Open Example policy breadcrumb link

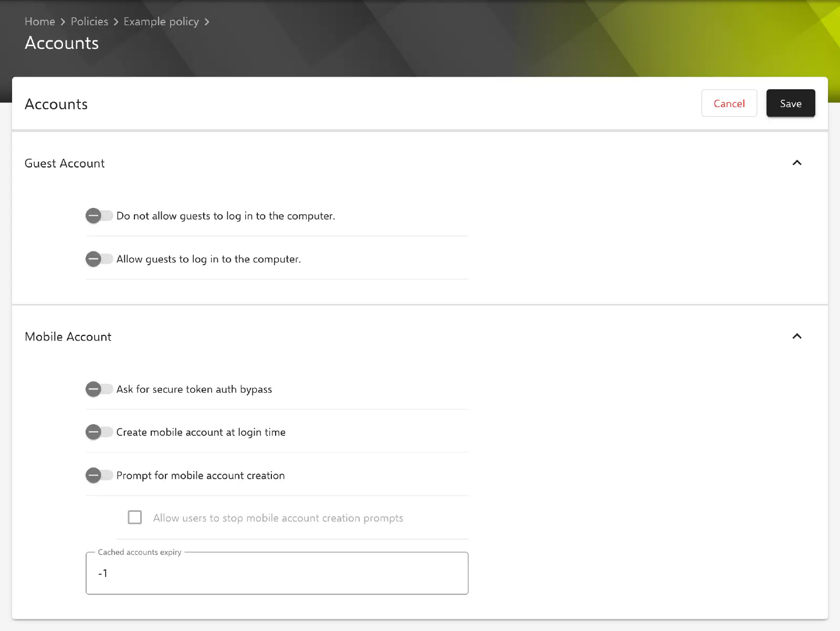(x=161, y=22)
